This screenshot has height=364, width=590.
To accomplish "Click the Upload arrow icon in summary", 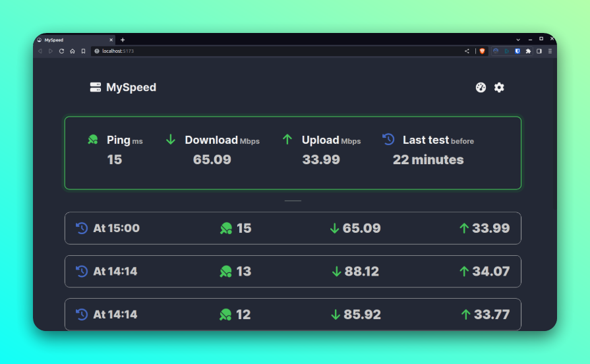I will (x=287, y=139).
